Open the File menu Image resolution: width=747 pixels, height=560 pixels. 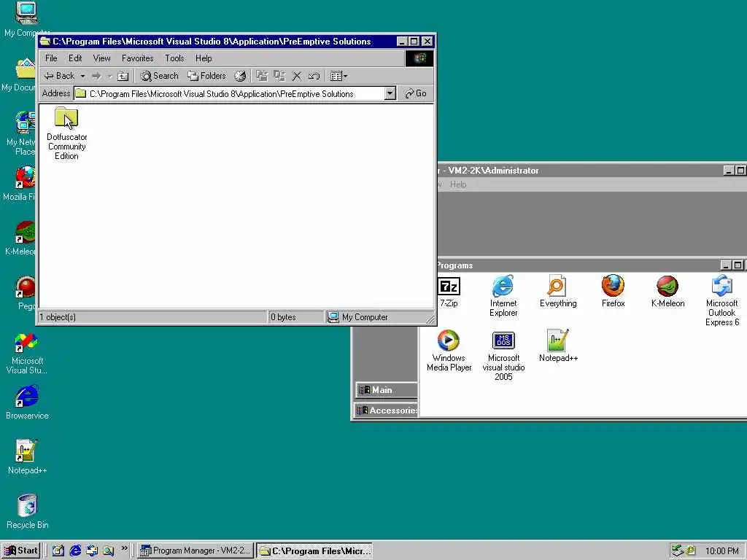pos(51,58)
